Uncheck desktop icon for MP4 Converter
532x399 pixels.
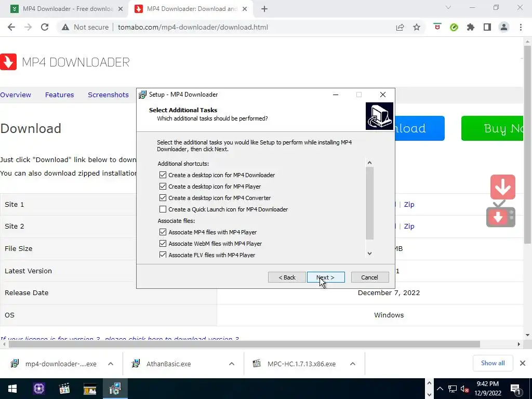pyautogui.click(x=163, y=198)
